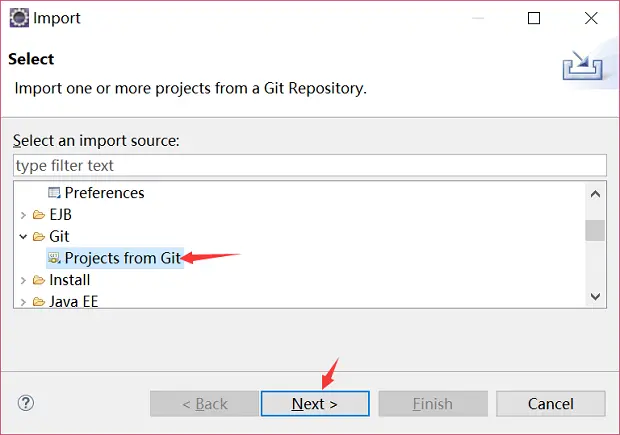620x435 pixels.
Task: Click the Cancel button
Action: (550, 403)
